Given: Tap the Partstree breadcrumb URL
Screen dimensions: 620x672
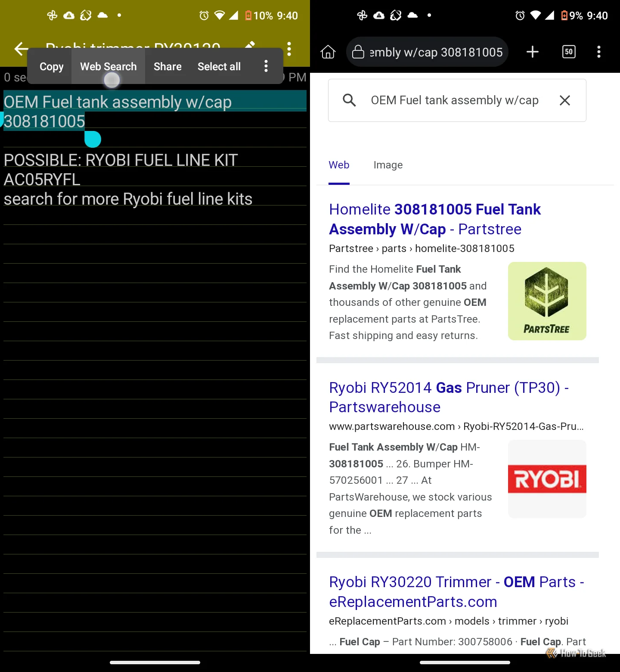Looking at the screenshot, I should pos(422,249).
